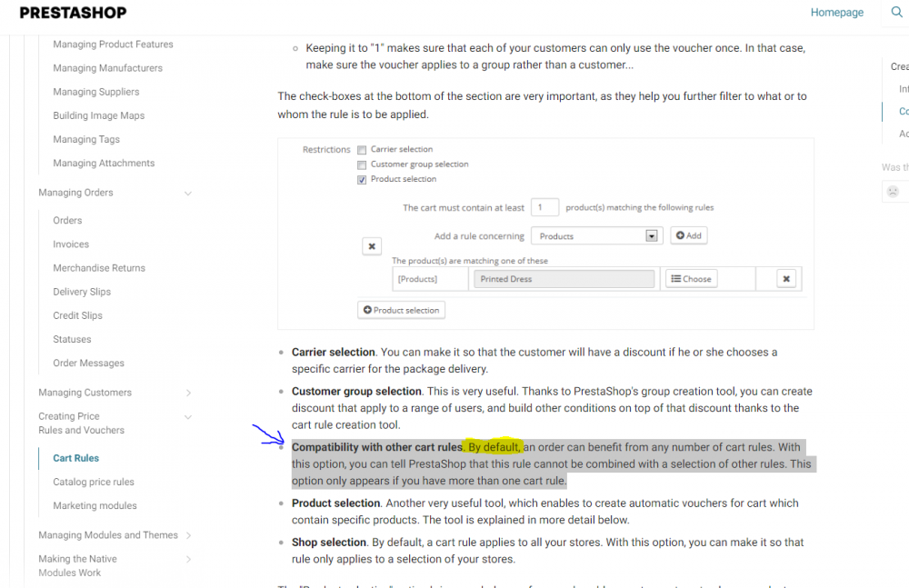
Task: Click the Add rule button
Action: point(689,235)
